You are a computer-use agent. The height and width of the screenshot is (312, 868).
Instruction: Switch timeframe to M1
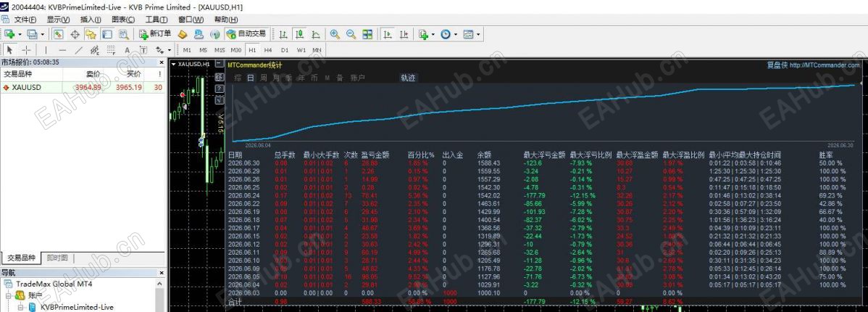click(187, 50)
